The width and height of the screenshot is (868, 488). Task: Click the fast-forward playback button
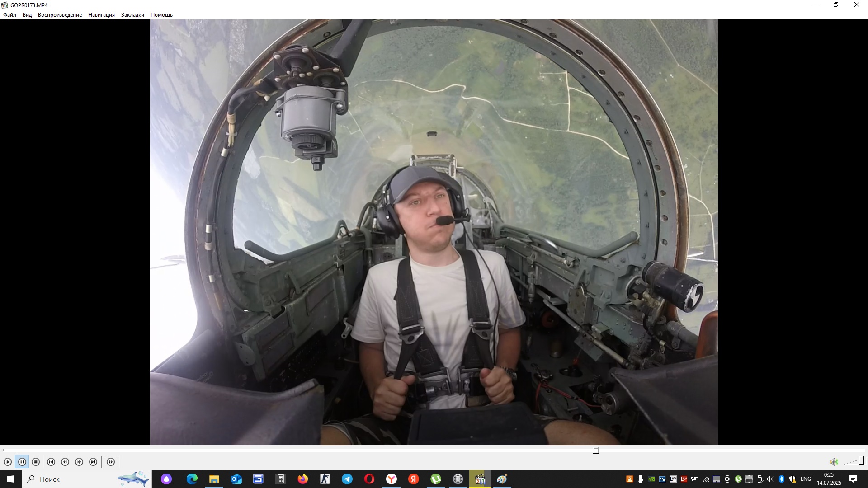pos(79,462)
